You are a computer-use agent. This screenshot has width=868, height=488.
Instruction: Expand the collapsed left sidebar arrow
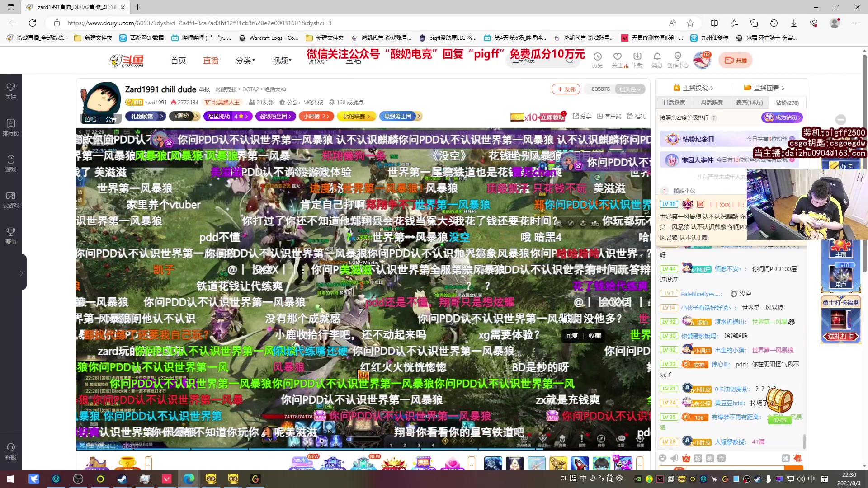(x=21, y=273)
